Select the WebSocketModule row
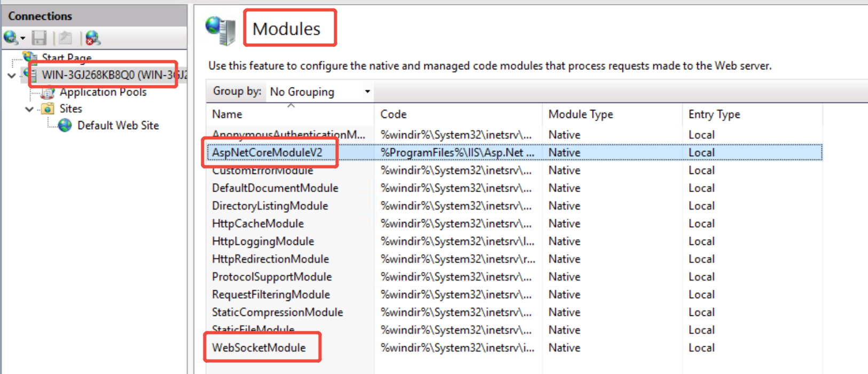Image resolution: width=868 pixels, height=374 pixels. pyautogui.click(x=259, y=348)
